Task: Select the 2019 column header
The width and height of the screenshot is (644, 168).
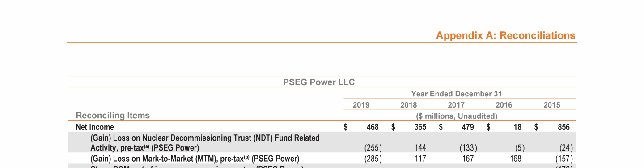Action: pos(361,105)
